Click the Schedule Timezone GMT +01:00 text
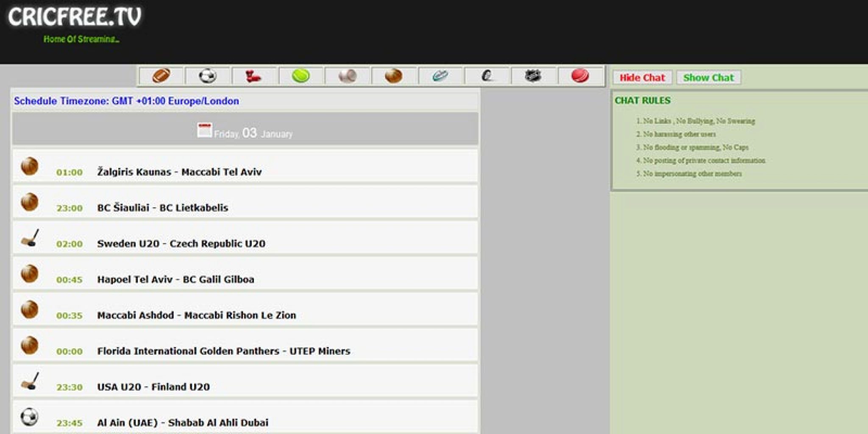Image resolution: width=868 pixels, height=434 pixels. coord(126,101)
